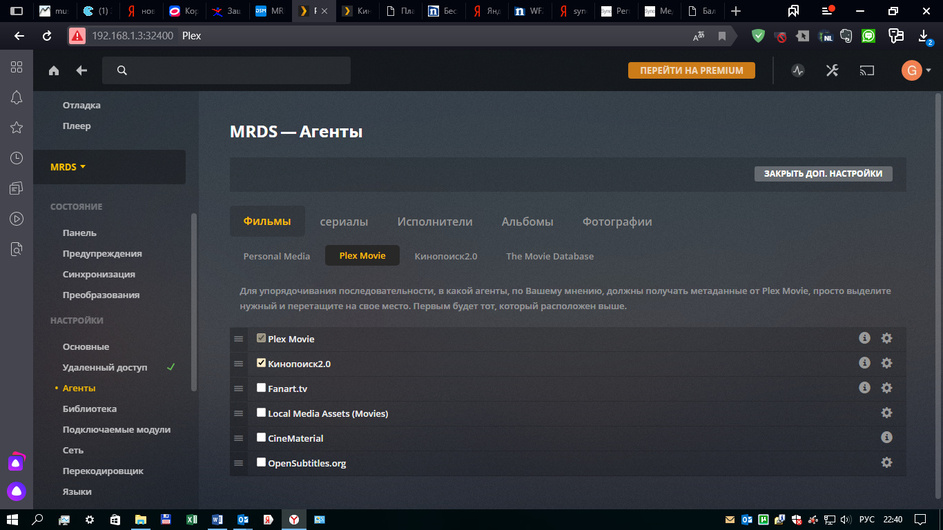Click browser sidebar favorites star

click(16, 128)
